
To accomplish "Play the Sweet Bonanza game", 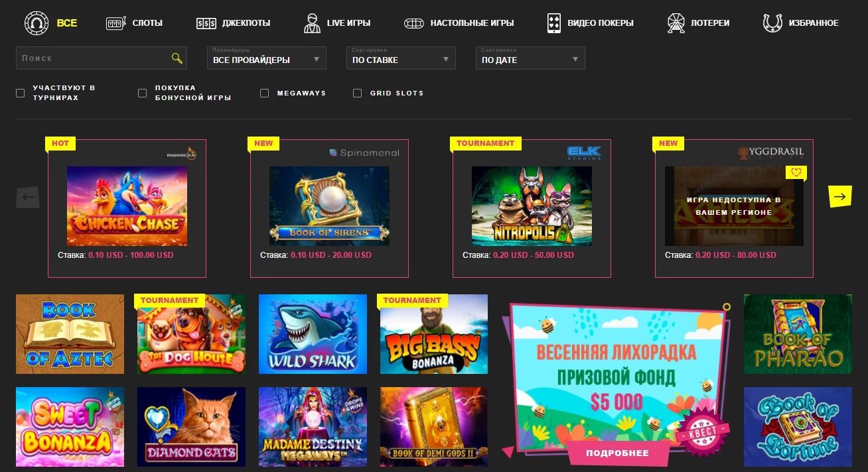I will 70,427.
